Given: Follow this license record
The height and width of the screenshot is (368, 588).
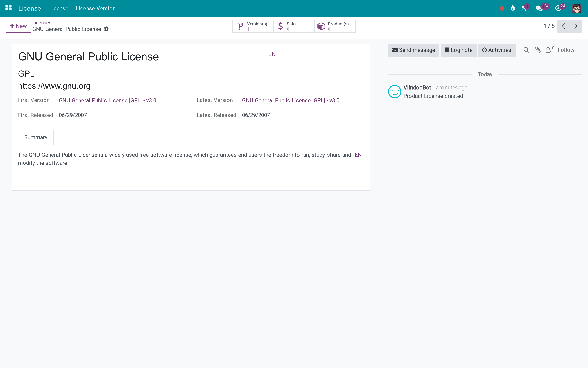Looking at the screenshot, I should [x=566, y=50].
